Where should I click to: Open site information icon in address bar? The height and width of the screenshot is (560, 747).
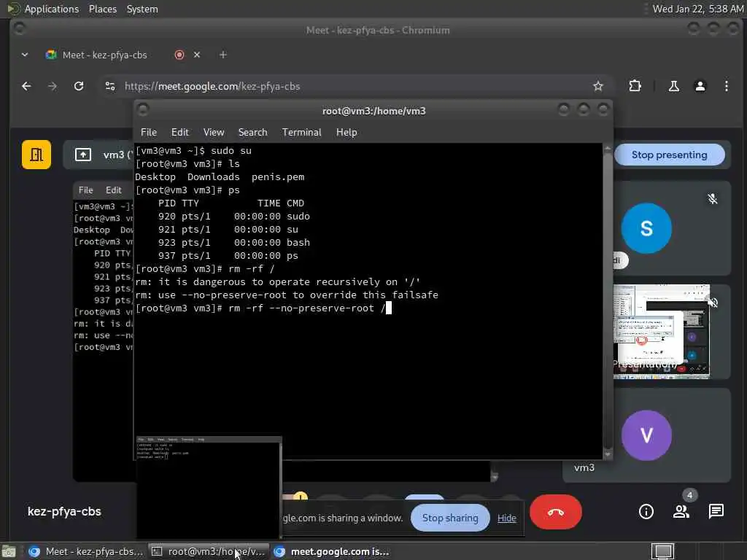tap(110, 86)
